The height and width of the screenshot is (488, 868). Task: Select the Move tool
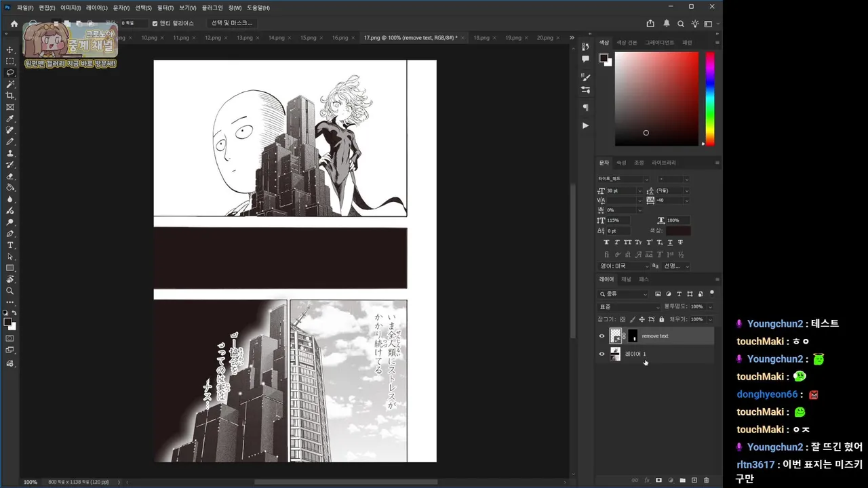[10, 49]
